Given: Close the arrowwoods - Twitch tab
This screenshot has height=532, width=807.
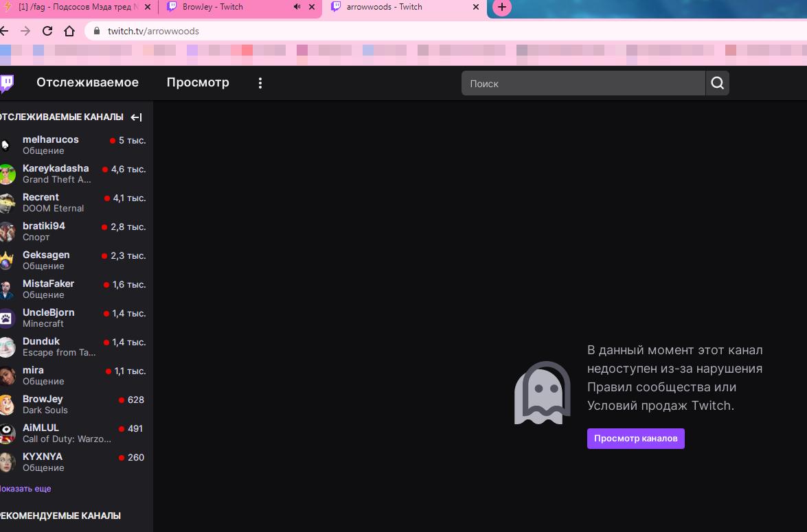Looking at the screenshot, I should 476,7.
